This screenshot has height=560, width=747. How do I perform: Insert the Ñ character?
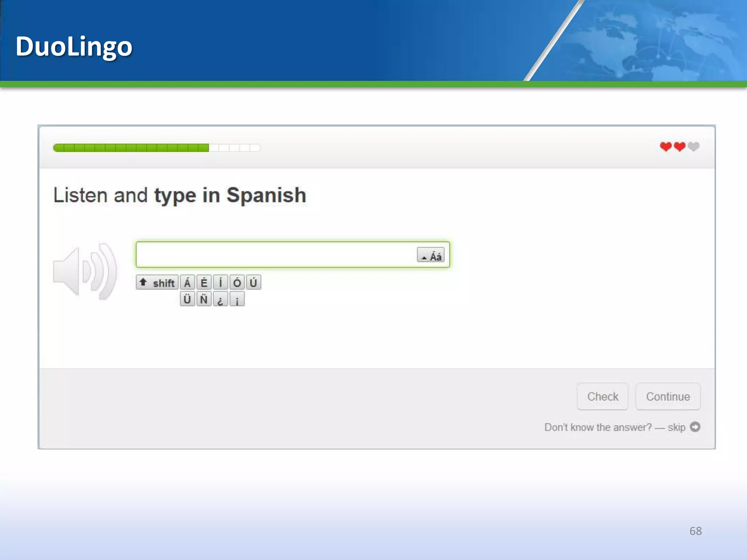(204, 299)
